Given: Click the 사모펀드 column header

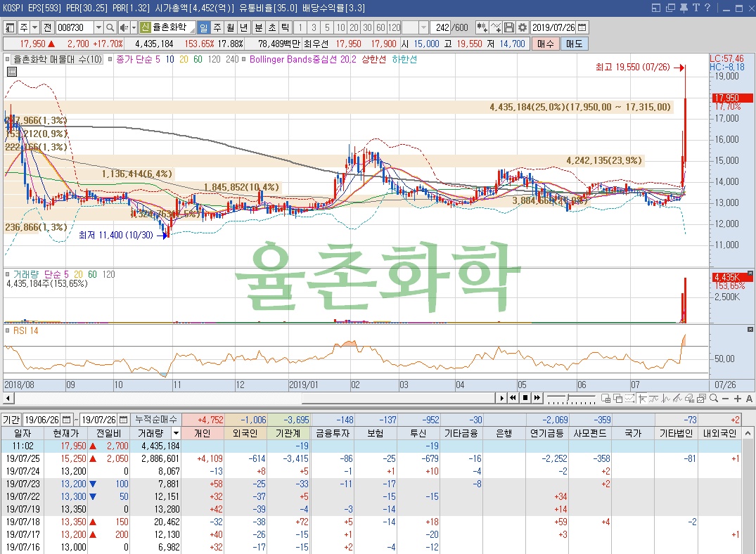Looking at the screenshot, I should [591, 433].
